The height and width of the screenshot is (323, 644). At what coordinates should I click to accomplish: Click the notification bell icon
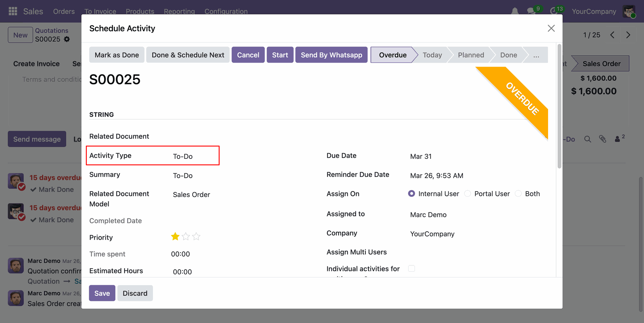click(515, 11)
